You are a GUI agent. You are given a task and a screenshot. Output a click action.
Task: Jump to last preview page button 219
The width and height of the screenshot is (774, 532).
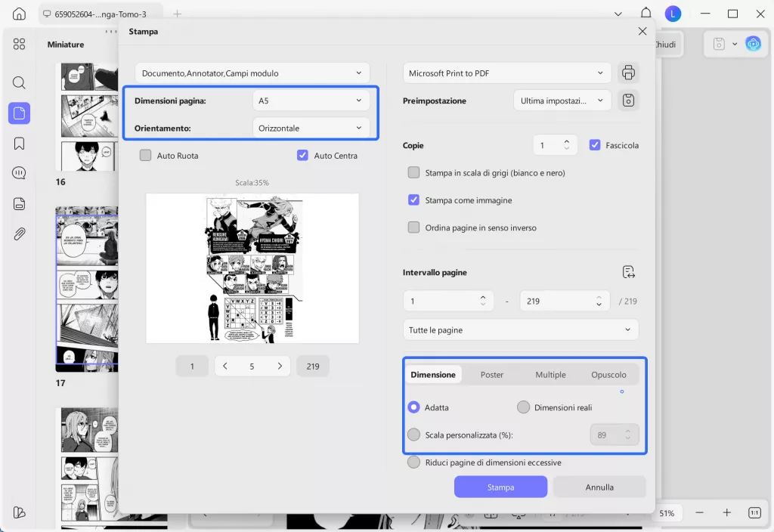click(x=312, y=367)
